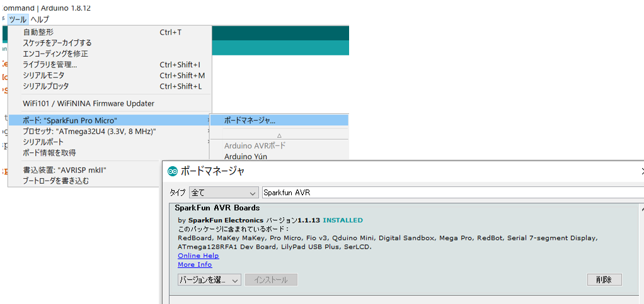Click the Arduino icon in ボードマネージャ title bar
Viewport: 644px width, 304px height.
coord(173,171)
